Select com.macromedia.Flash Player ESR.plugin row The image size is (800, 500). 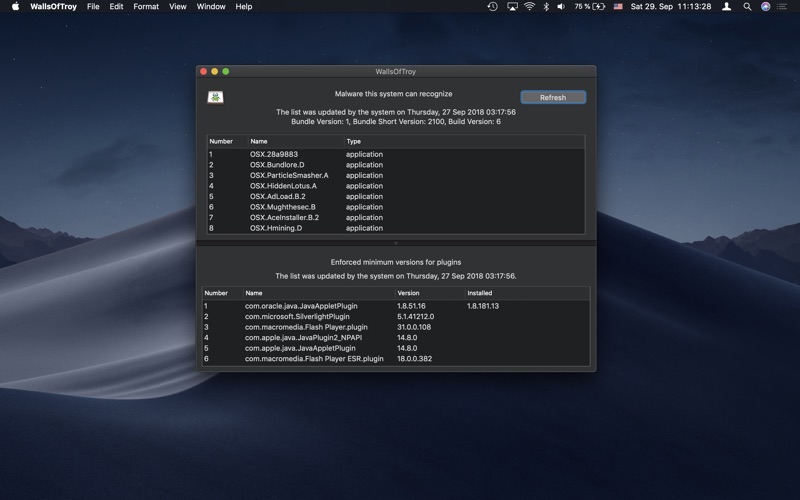pos(396,359)
